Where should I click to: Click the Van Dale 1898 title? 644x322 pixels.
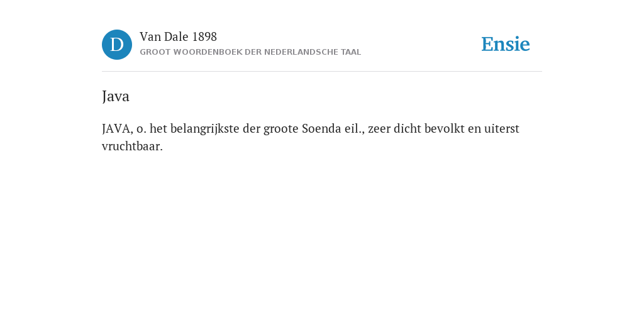point(178,37)
